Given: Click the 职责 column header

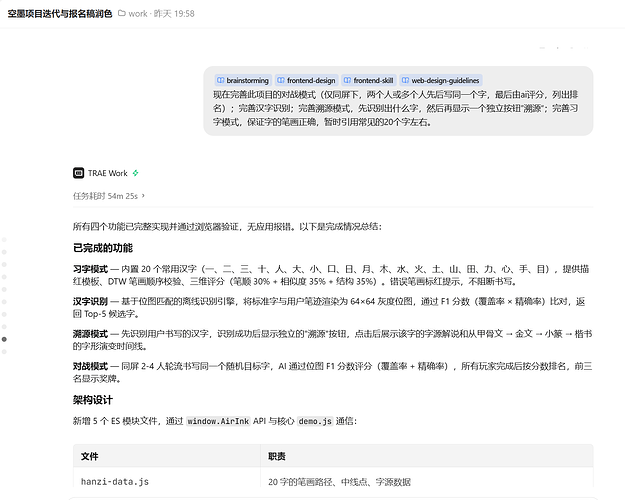Looking at the screenshot, I should point(277,456).
